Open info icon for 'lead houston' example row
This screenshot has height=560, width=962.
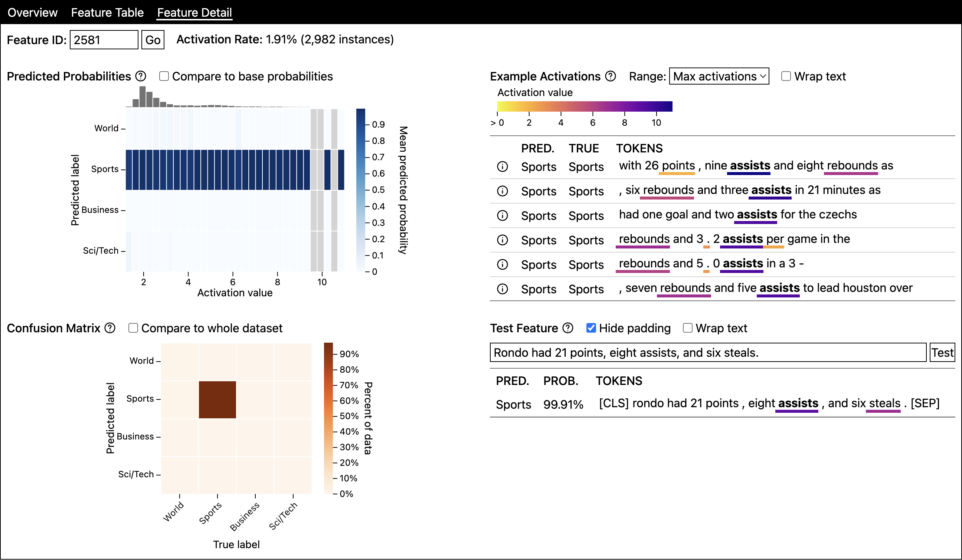point(503,289)
